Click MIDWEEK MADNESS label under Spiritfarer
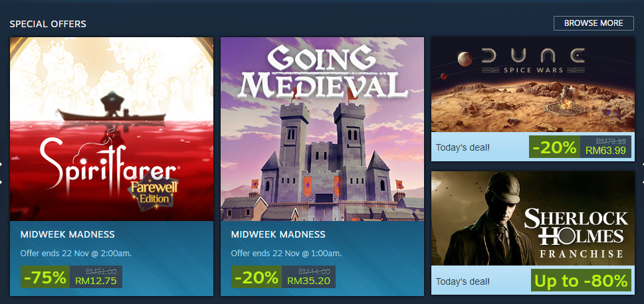This screenshot has height=304, width=644. 68,234
